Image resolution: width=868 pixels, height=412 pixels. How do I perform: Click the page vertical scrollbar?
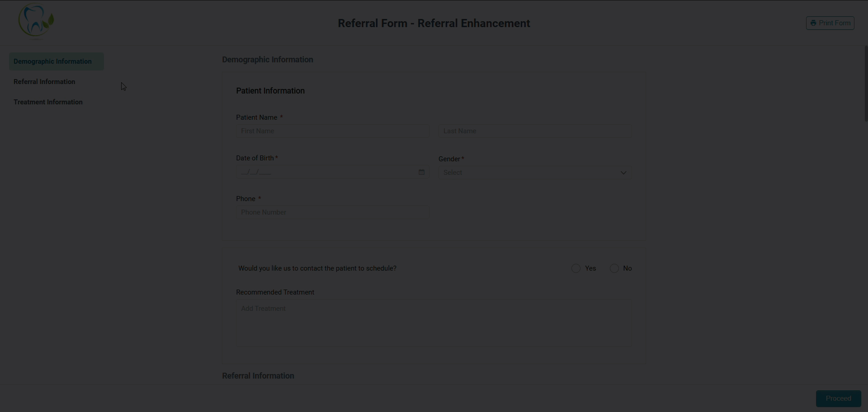click(866, 84)
